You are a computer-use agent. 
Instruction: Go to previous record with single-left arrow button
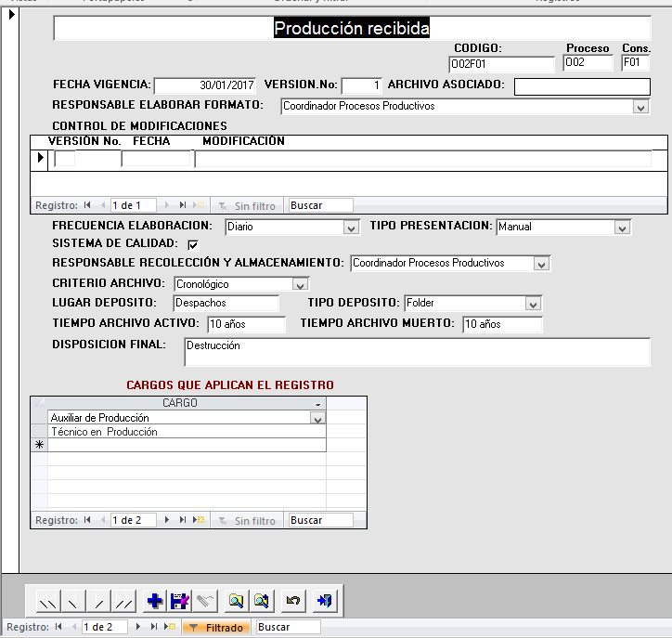pyautogui.click(x=73, y=602)
